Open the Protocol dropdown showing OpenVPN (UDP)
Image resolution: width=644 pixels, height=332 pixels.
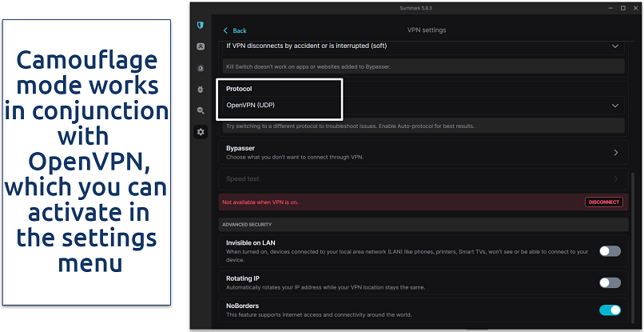click(x=614, y=105)
